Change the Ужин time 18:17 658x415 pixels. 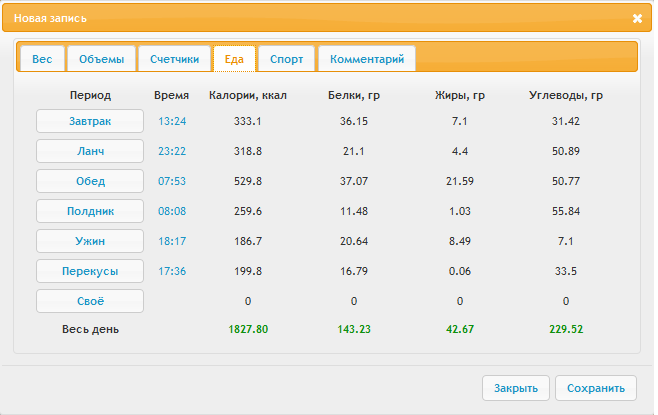tap(172, 241)
